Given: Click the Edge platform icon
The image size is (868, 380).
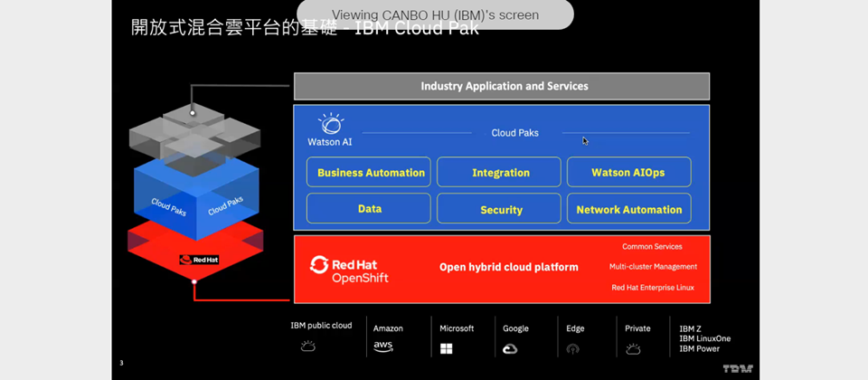Looking at the screenshot, I should 573,349.
